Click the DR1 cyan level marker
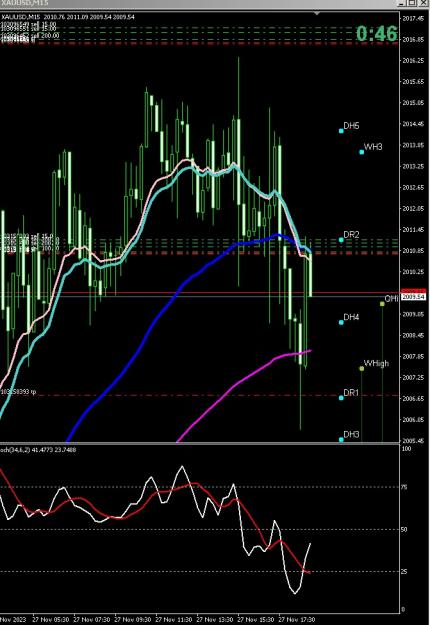 (341, 397)
